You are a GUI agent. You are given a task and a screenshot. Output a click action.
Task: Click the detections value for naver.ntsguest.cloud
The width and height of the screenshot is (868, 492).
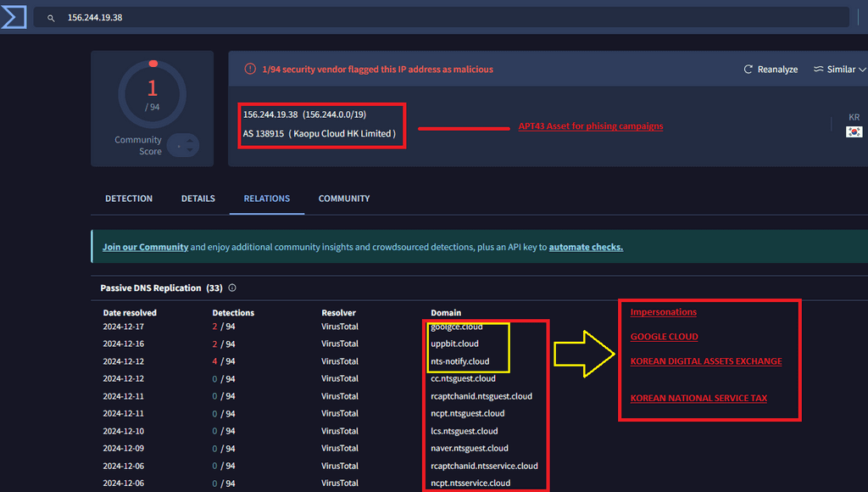click(x=224, y=448)
